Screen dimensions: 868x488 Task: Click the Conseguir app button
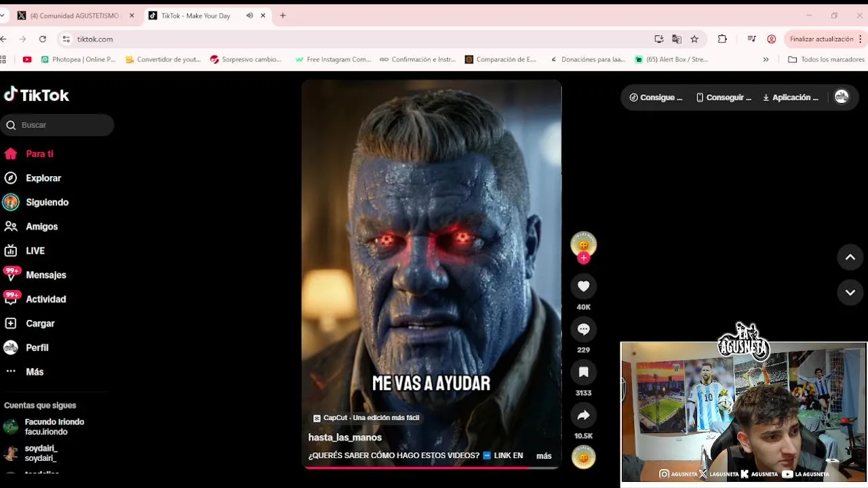click(x=724, y=98)
